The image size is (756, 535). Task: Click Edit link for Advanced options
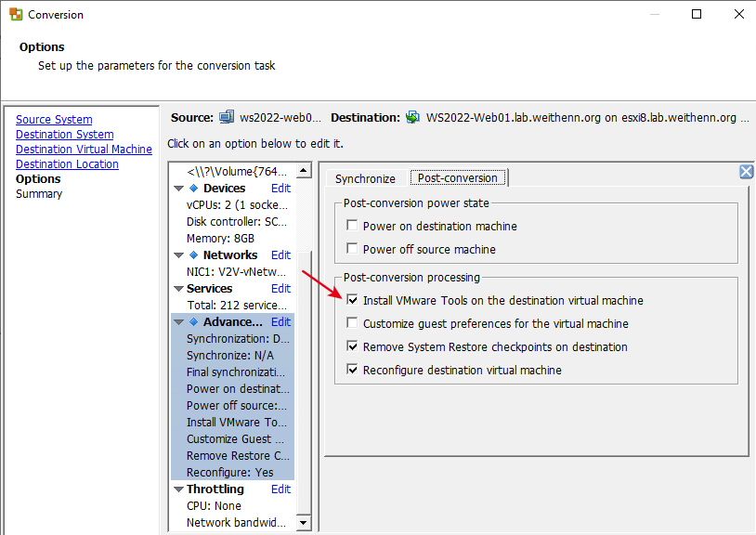click(280, 322)
